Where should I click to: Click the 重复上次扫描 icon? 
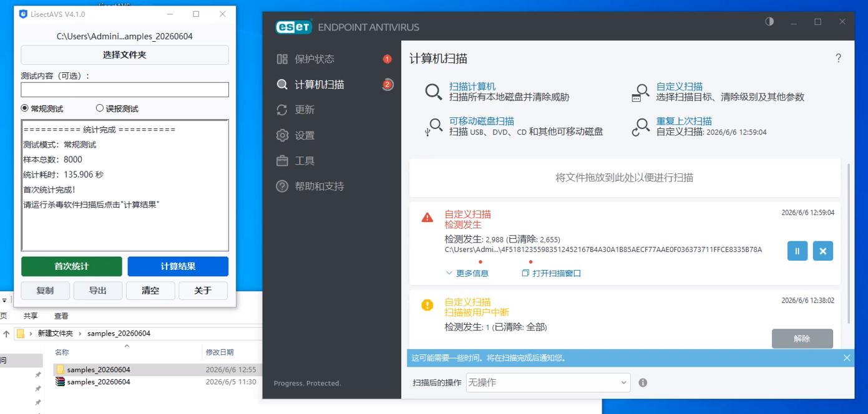coord(640,128)
